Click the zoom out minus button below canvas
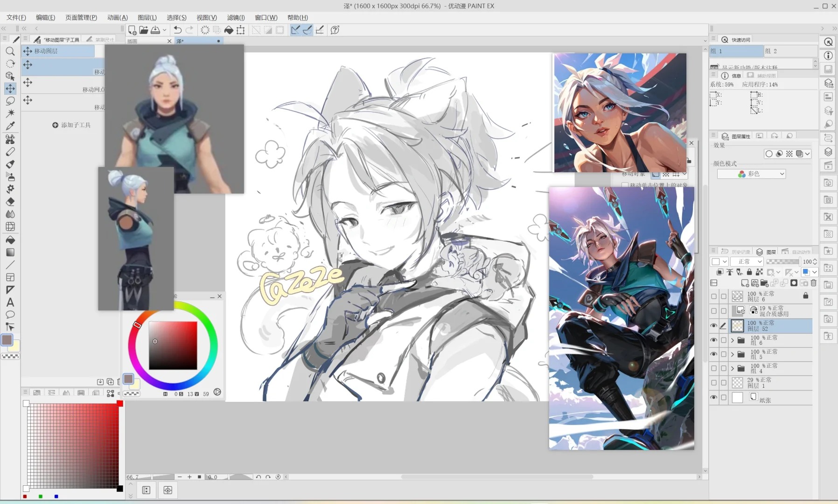This screenshot has height=504, width=838. [180, 477]
